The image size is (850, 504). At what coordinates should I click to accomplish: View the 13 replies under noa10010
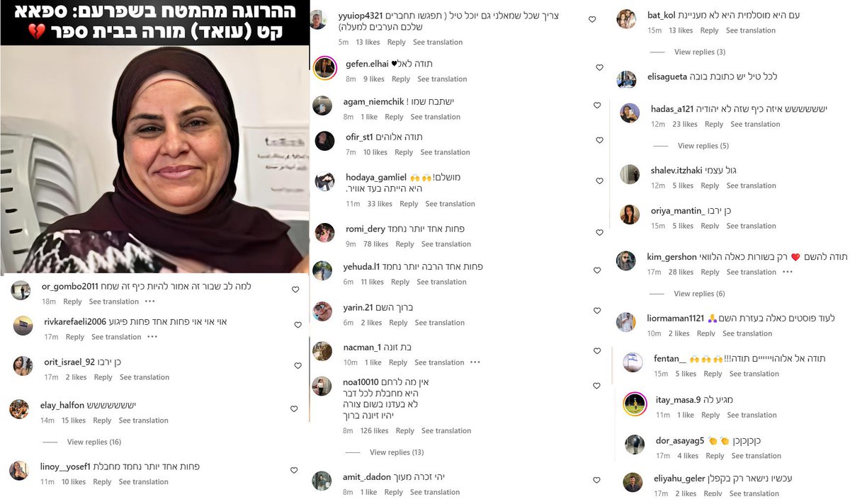pyautogui.click(x=397, y=452)
